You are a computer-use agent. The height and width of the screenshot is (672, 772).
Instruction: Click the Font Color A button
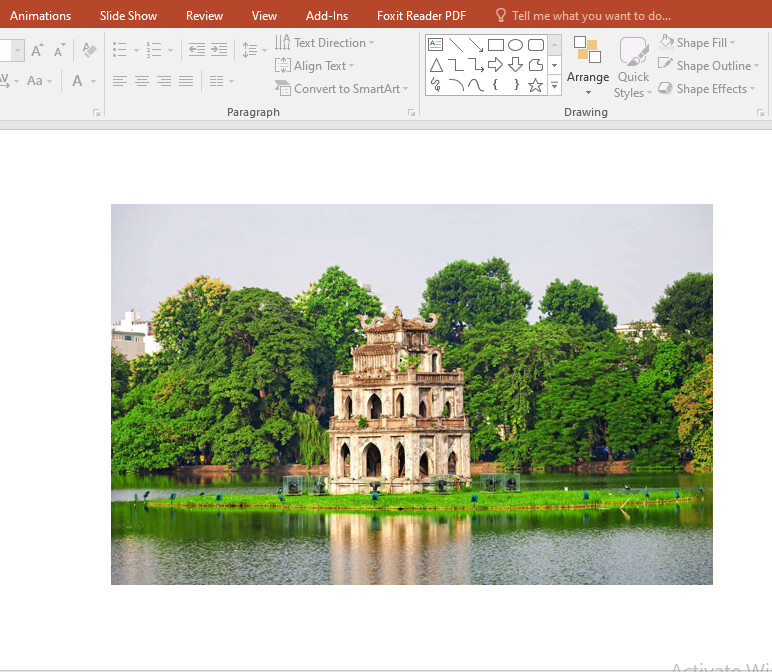(x=77, y=81)
